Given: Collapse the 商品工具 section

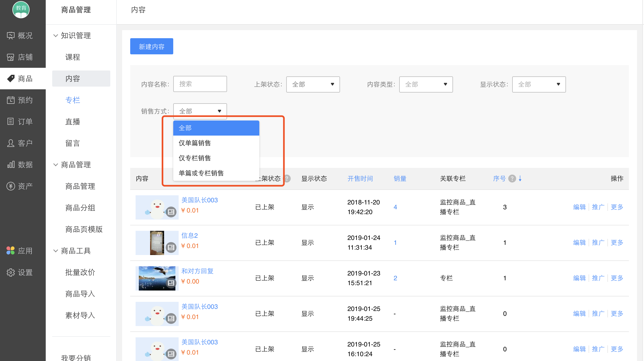Looking at the screenshot, I should tap(55, 251).
